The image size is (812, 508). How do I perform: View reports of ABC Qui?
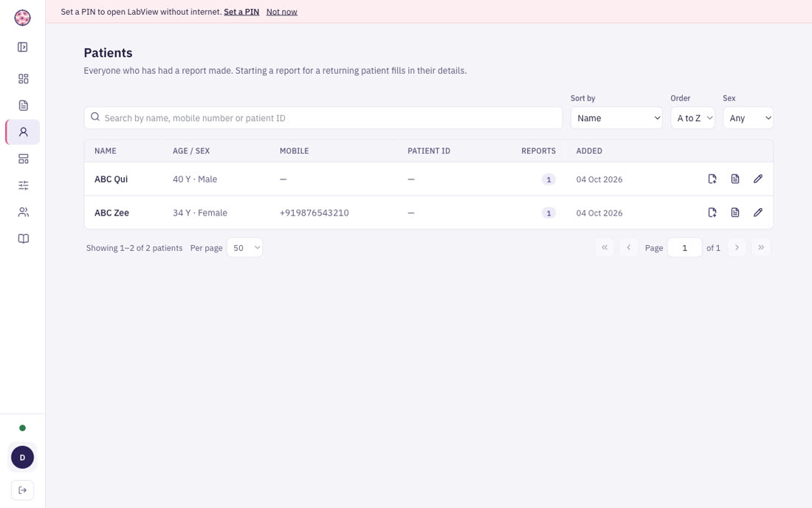pos(735,179)
